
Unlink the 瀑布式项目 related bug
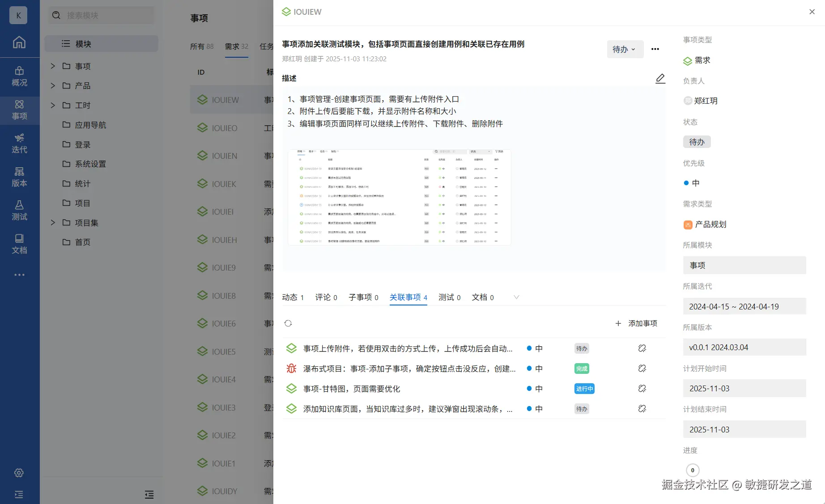pyautogui.click(x=642, y=368)
